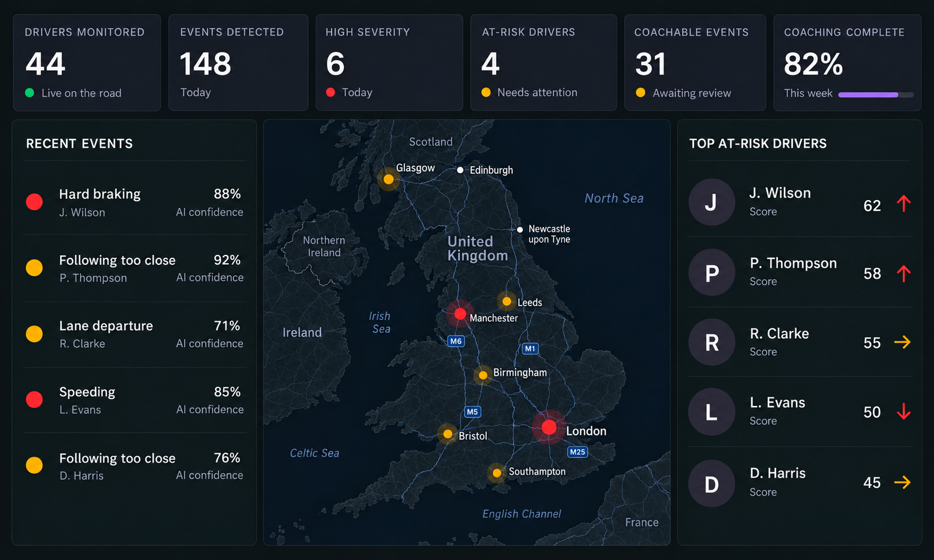This screenshot has width=934, height=560.
Task: Open the Coaching Complete card
Action: pos(847,63)
